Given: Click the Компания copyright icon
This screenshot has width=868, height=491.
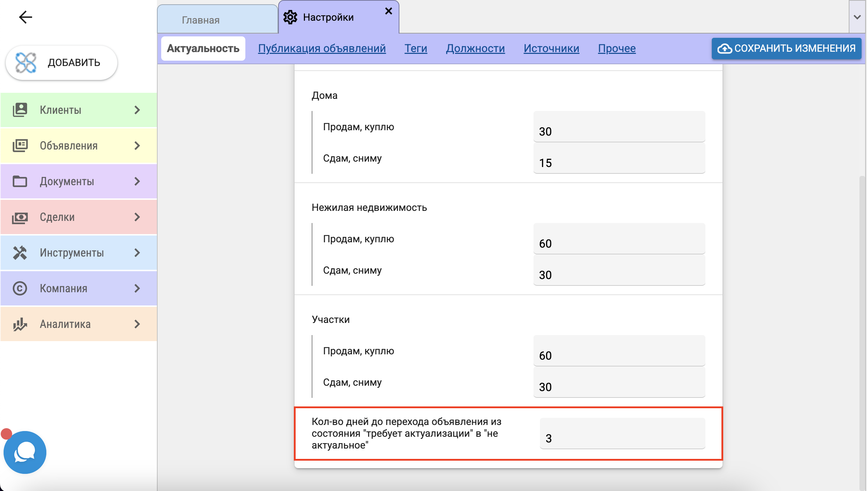Looking at the screenshot, I should pyautogui.click(x=20, y=288).
